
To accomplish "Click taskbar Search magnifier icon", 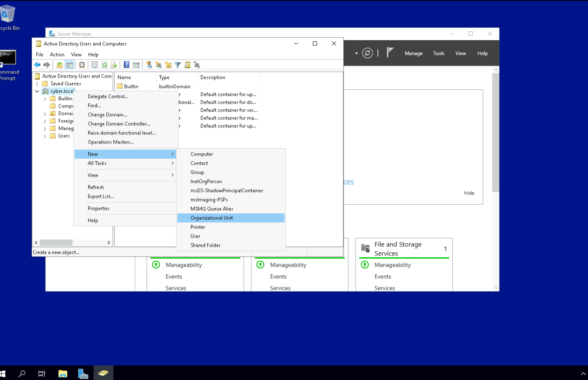I will (22, 374).
